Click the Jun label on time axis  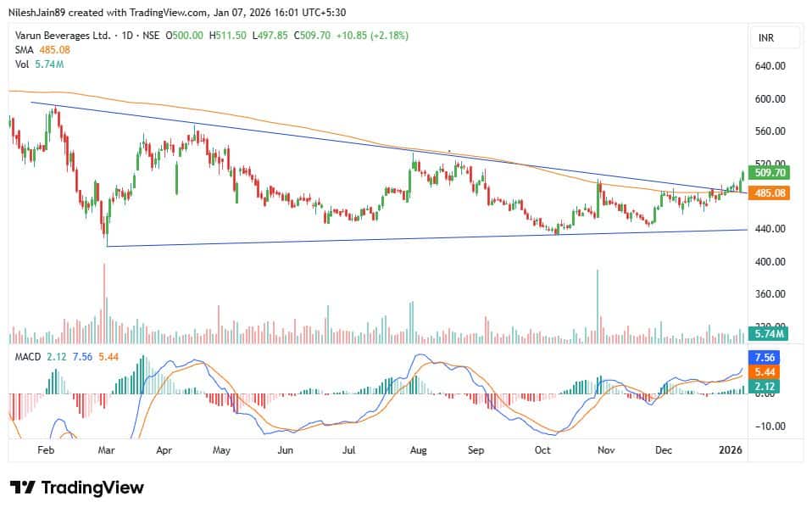(x=286, y=449)
